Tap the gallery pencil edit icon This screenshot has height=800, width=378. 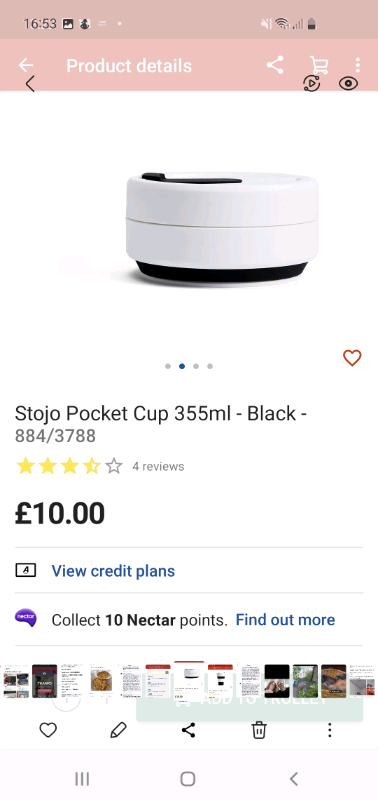click(118, 730)
